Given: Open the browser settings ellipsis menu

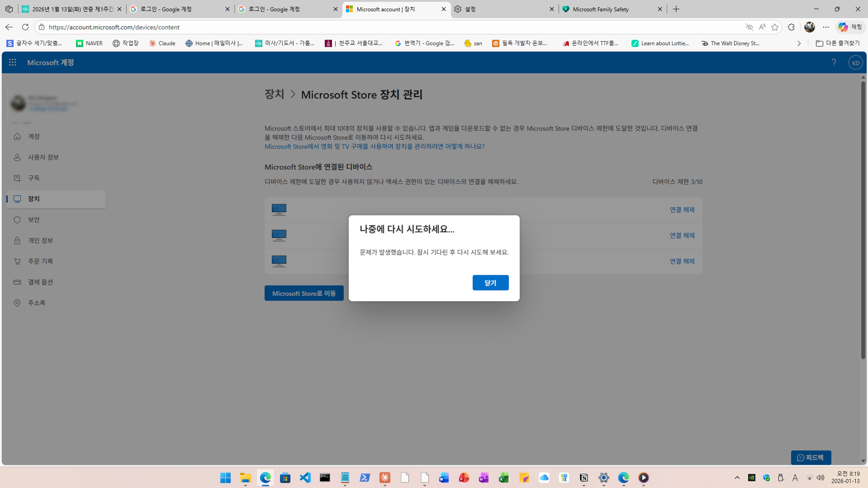Looking at the screenshot, I should (x=826, y=27).
